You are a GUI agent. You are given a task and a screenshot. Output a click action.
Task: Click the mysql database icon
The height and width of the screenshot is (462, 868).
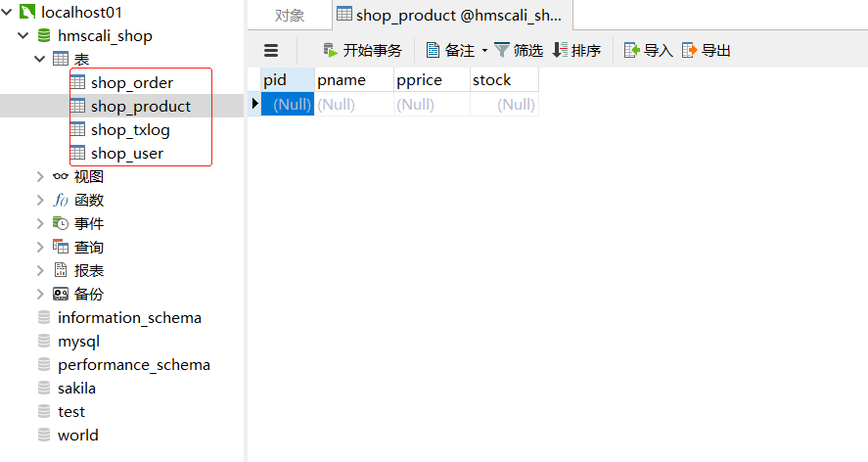pyautogui.click(x=44, y=341)
